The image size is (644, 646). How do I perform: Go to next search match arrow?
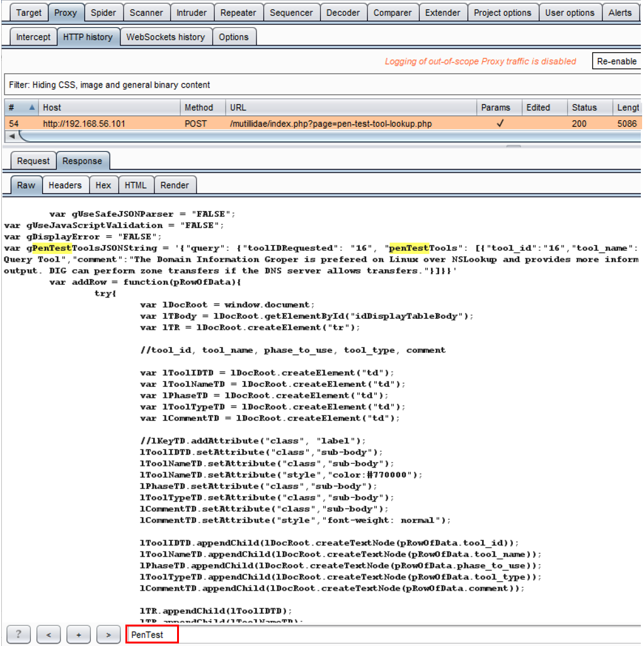point(108,635)
